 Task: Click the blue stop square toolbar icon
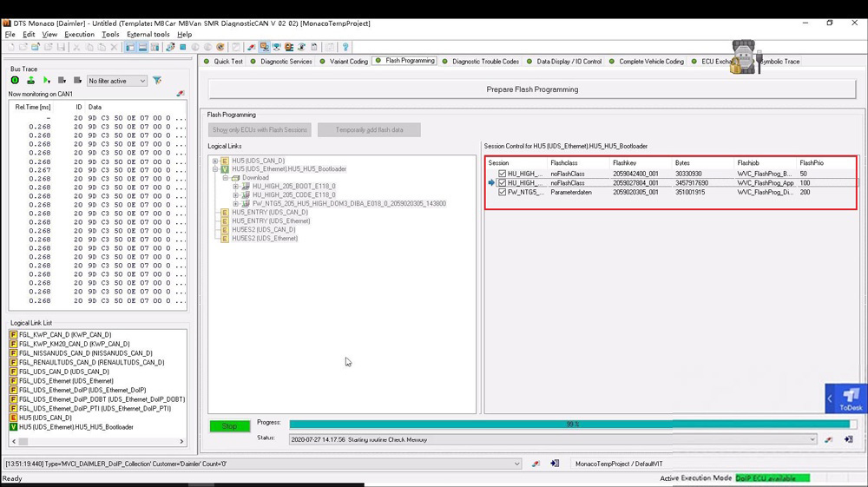tap(182, 47)
